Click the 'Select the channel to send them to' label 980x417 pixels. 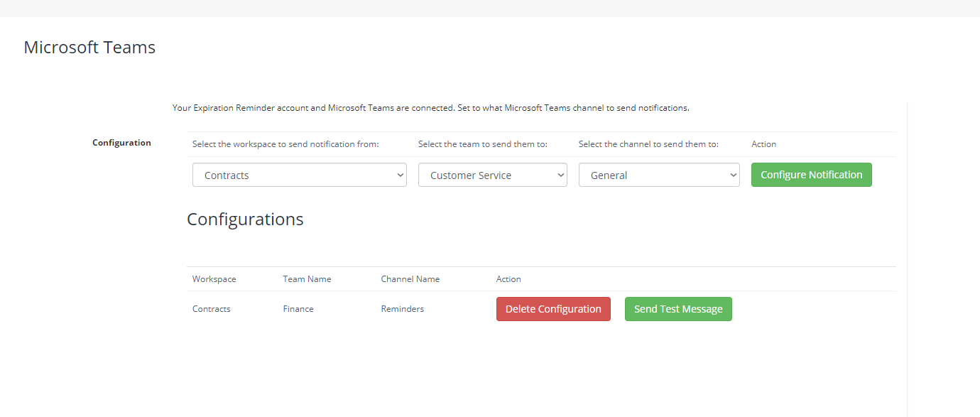point(648,144)
